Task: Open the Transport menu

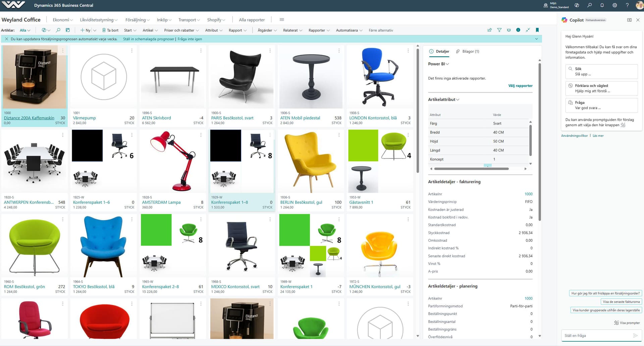Action: (189, 20)
